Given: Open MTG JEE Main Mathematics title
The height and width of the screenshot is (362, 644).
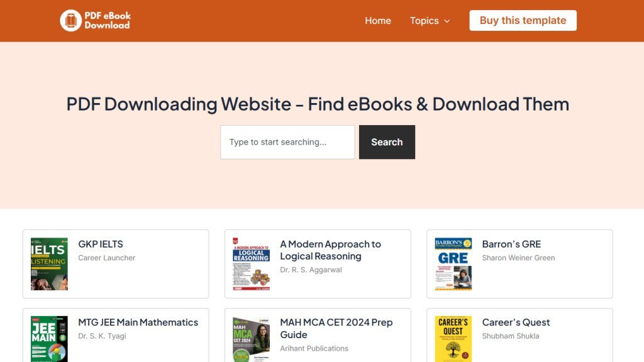Looking at the screenshot, I should pos(138,322).
